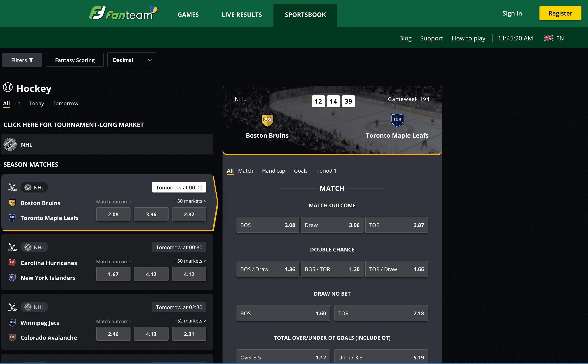Click NHL pill badge in Boston-Toronto card
The image size is (588, 364).
(x=34, y=187)
